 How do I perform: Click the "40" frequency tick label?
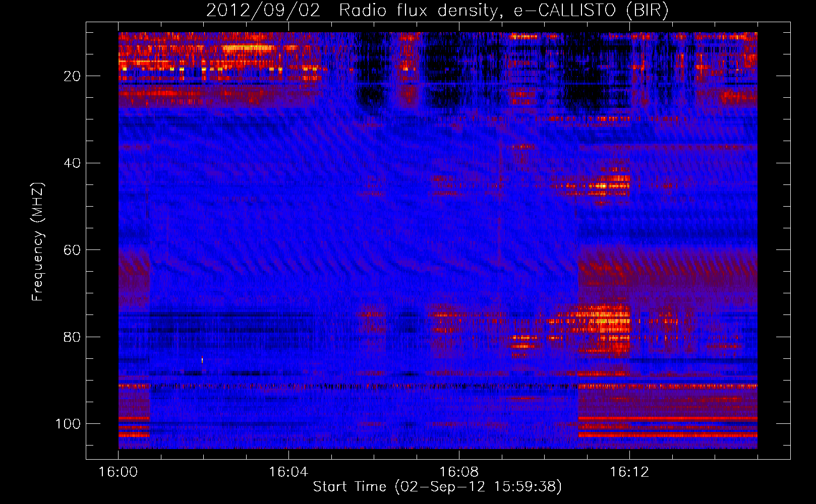click(72, 163)
